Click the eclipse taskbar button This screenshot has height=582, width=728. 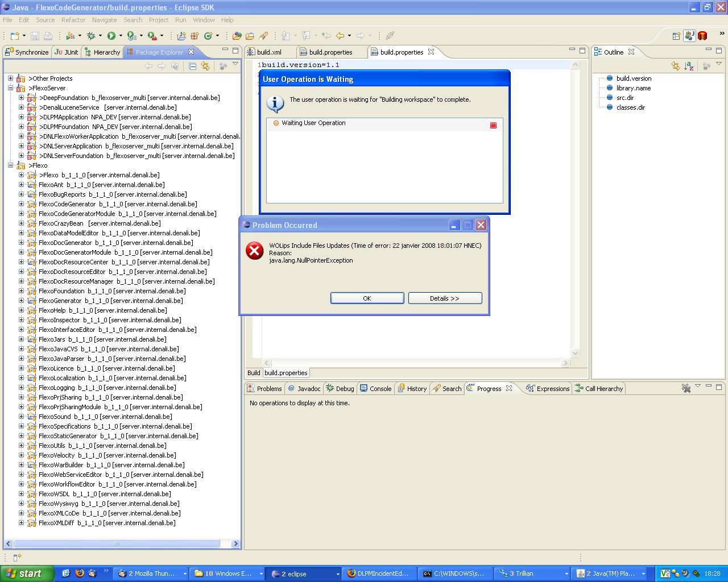tap(304, 573)
